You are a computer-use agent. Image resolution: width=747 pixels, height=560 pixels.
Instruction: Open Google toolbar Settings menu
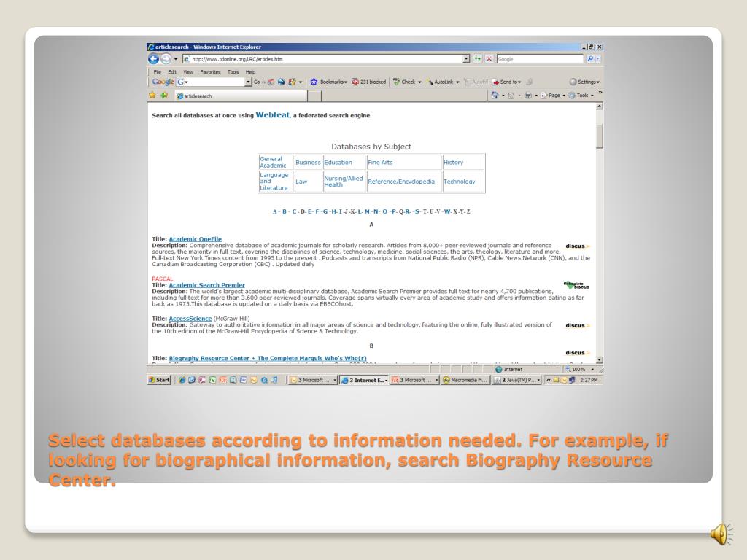point(584,82)
